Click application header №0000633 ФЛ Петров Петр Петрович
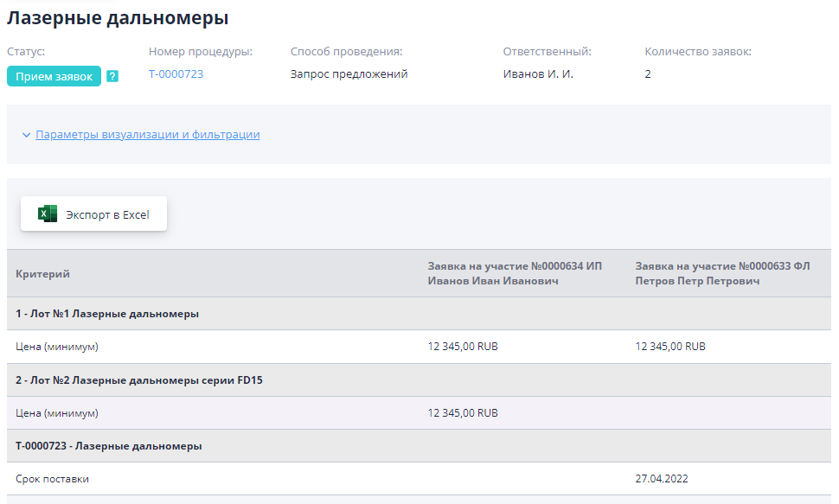839x504 pixels. pyautogui.click(x=721, y=274)
